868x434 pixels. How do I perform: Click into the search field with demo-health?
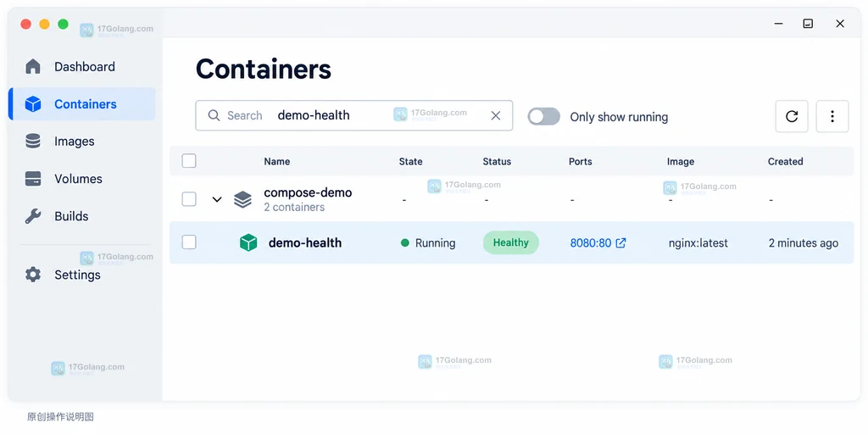pos(354,115)
